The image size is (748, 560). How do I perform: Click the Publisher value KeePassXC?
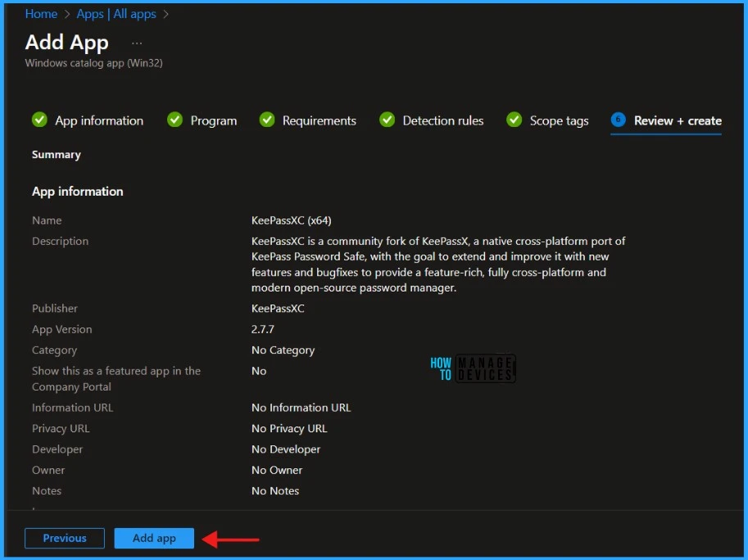click(x=278, y=309)
